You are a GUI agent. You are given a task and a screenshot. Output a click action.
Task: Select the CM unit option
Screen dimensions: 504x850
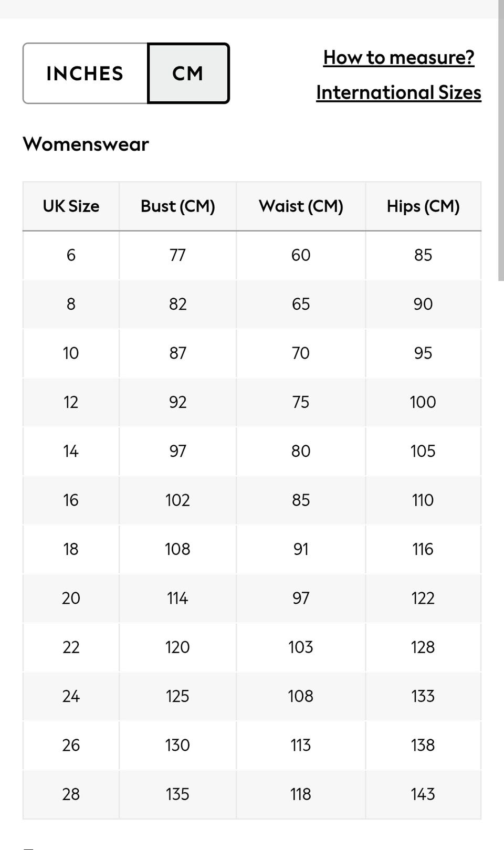(x=188, y=74)
